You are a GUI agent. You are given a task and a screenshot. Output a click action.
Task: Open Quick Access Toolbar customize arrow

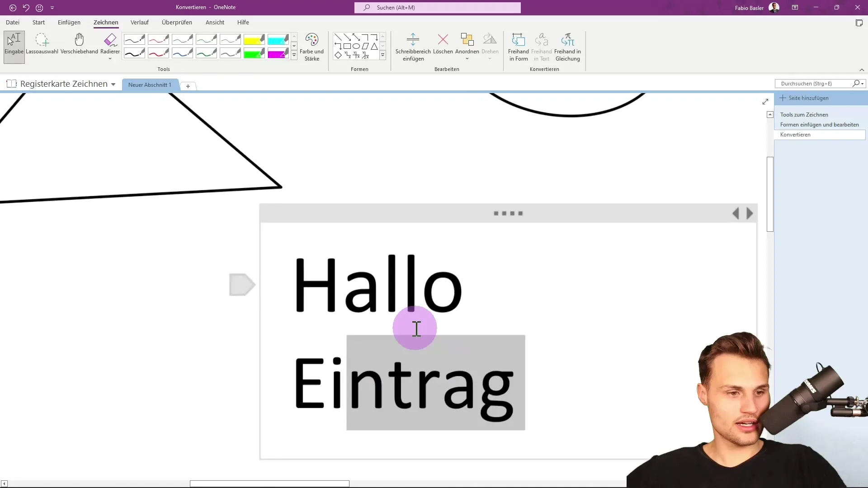point(52,8)
